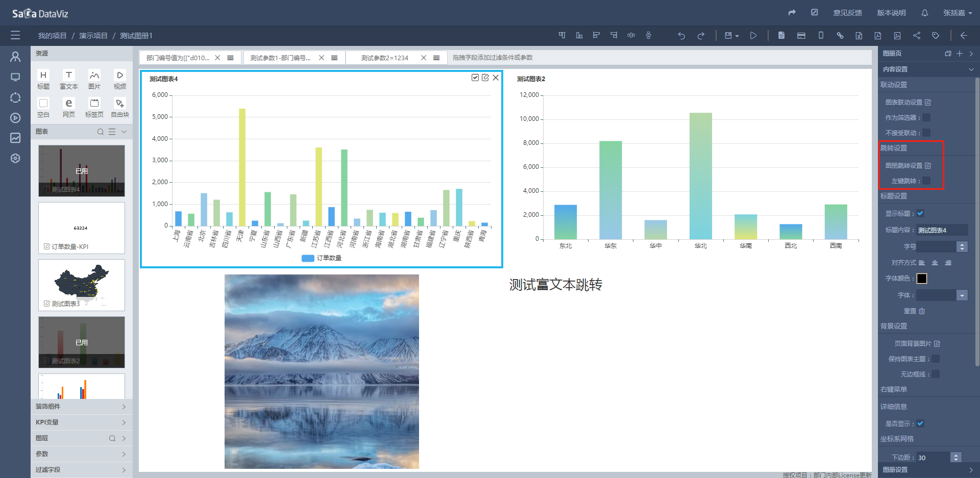Insert a 标签页 tab page component

[x=94, y=108]
